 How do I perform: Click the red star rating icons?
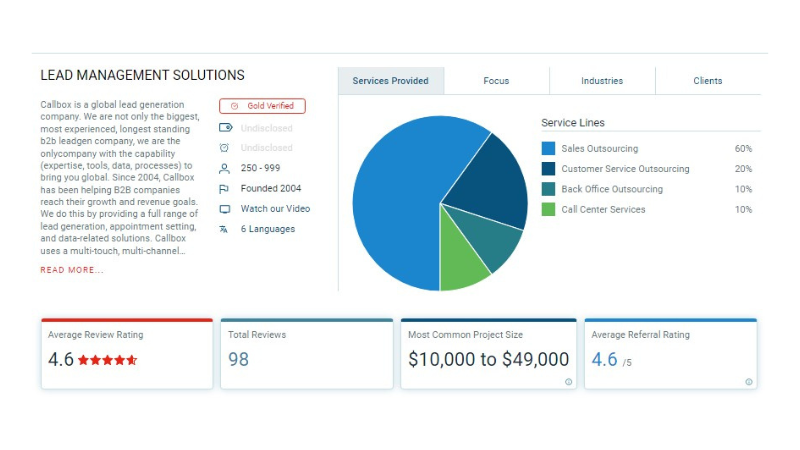tap(107, 360)
